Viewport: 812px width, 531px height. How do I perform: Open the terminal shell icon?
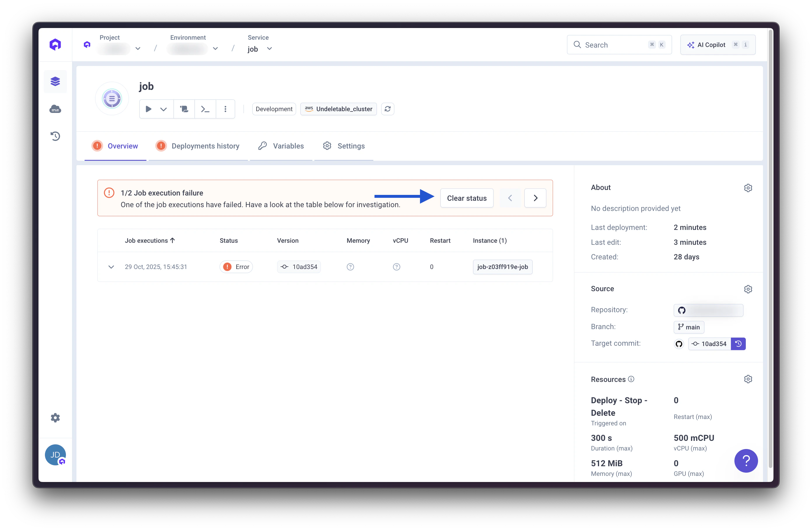click(x=205, y=109)
